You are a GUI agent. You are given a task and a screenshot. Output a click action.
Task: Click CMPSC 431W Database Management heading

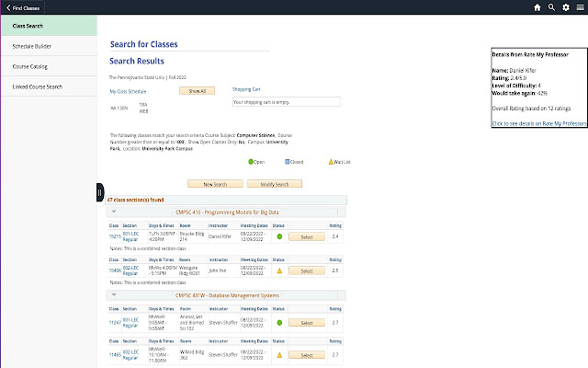227,295
